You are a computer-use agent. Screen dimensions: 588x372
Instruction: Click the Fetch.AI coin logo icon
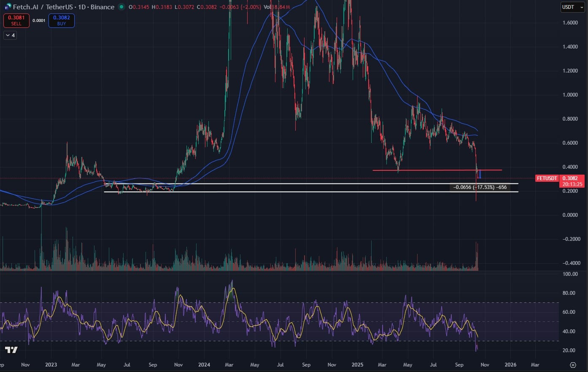8,7
